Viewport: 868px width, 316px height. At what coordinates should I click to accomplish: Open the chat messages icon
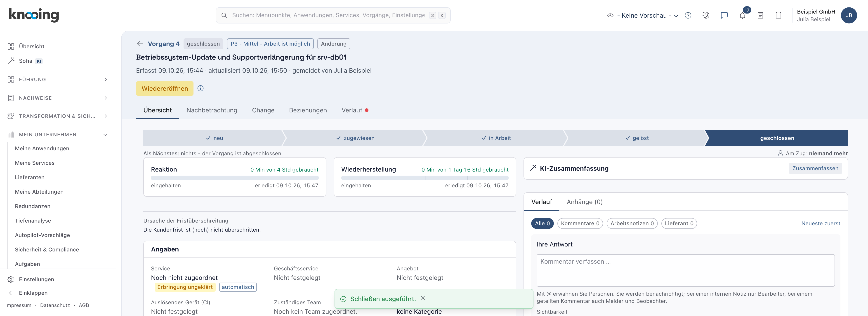(724, 16)
